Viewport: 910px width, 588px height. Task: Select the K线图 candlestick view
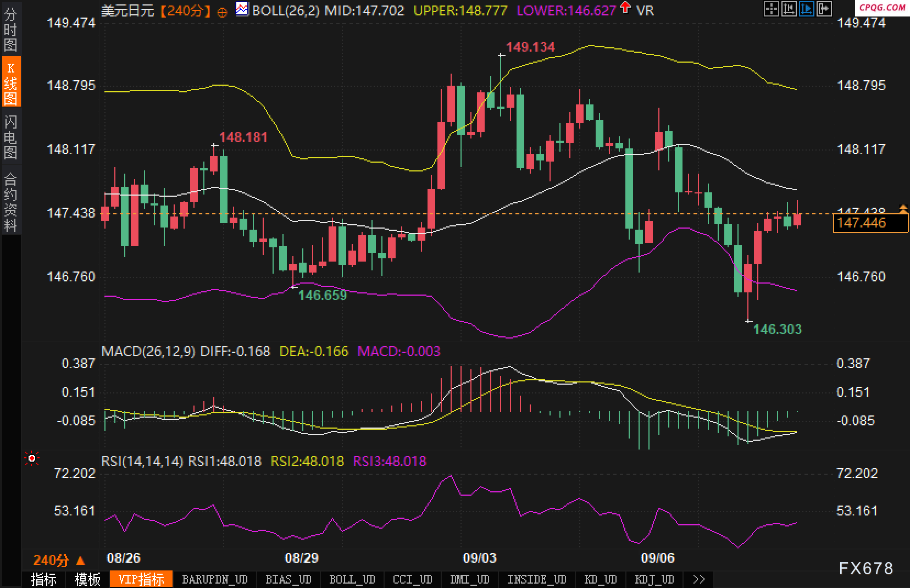tap(10, 82)
